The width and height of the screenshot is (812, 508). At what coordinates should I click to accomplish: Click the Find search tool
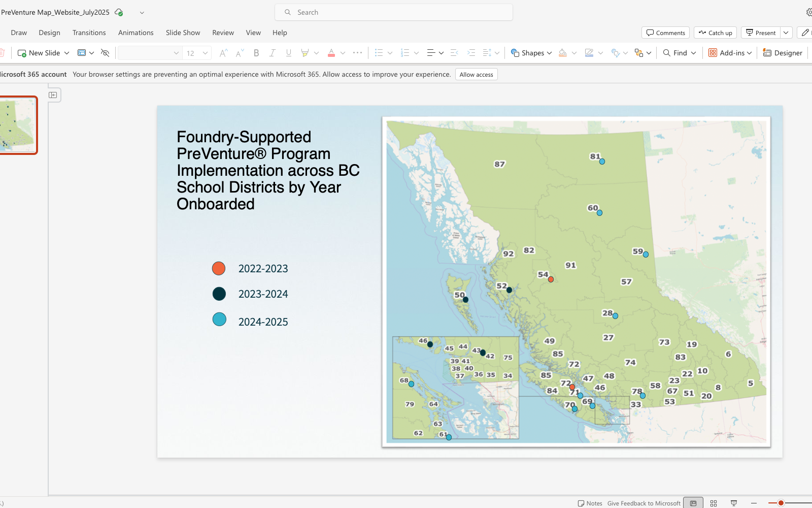(x=675, y=53)
